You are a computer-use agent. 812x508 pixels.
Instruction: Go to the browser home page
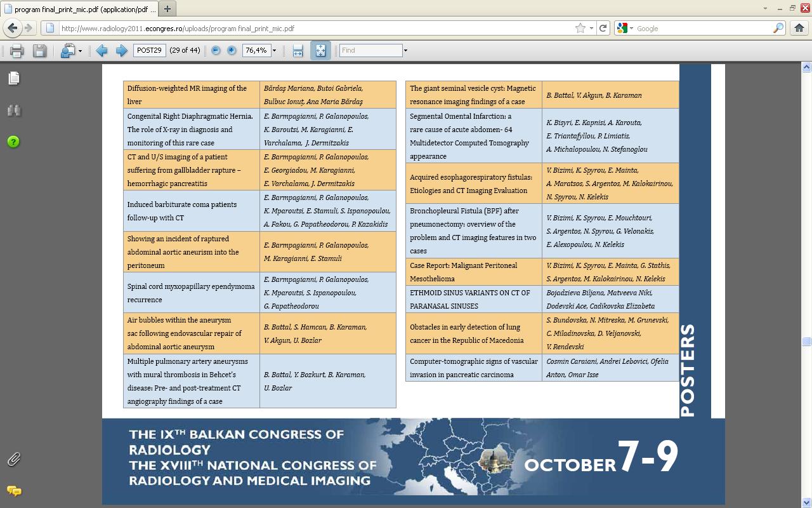click(799, 28)
